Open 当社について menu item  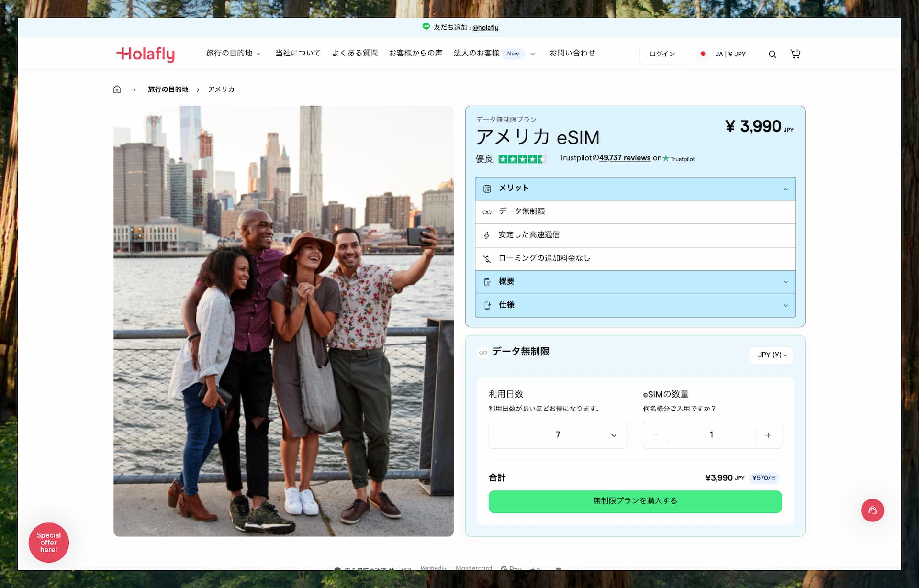tap(298, 53)
